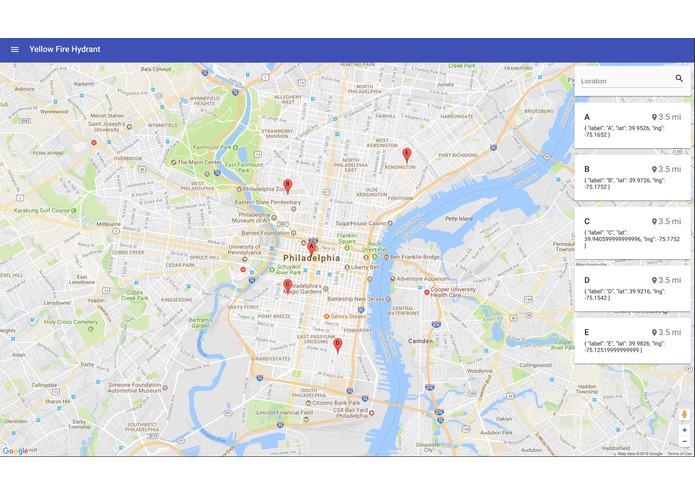Click the SugarHouse Casino marker
Image resolution: width=695 pixels, height=494 pixels.
coord(390,223)
